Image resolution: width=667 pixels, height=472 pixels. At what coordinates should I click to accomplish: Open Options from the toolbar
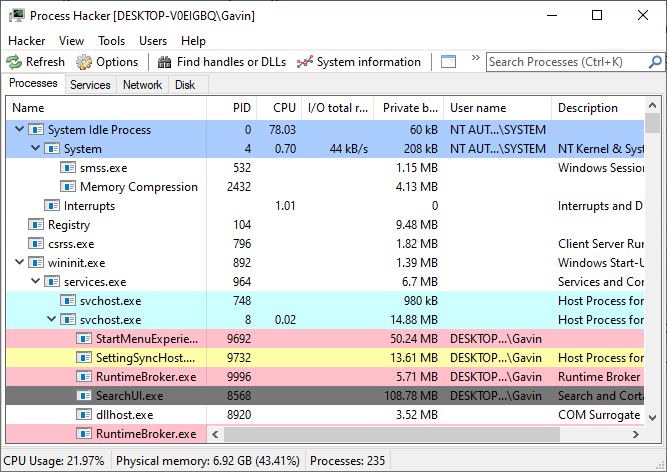107,62
